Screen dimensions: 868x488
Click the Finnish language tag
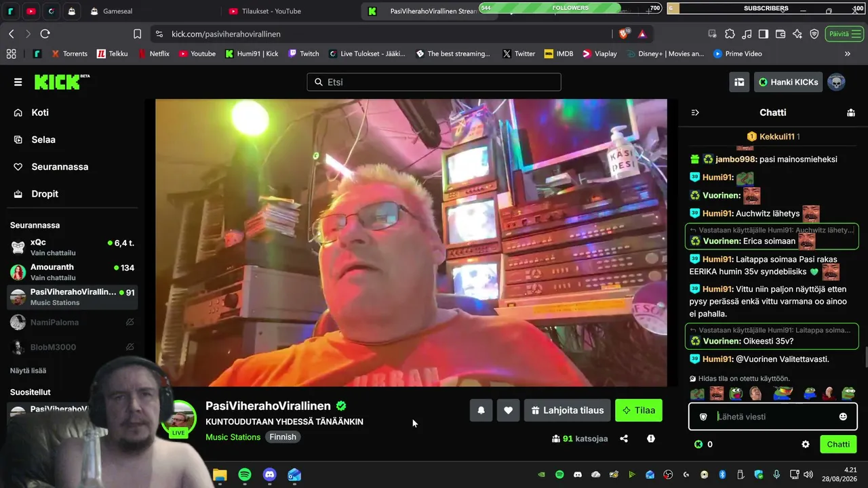click(283, 437)
